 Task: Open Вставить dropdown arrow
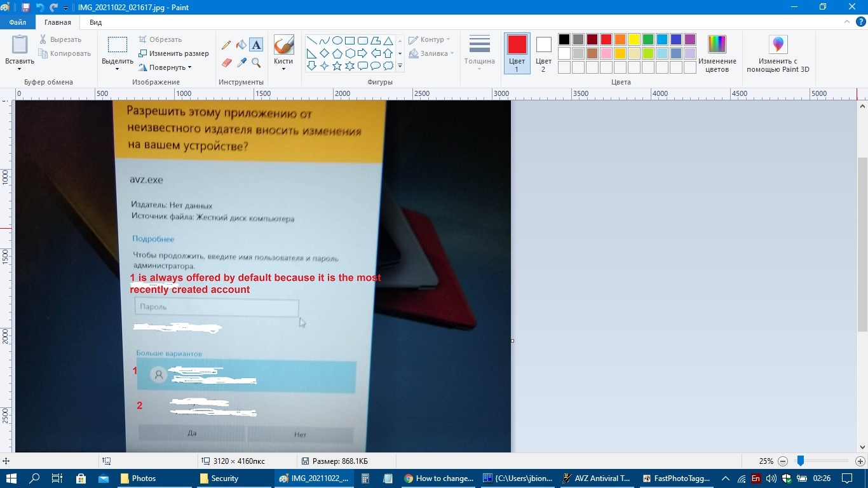(x=20, y=69)
